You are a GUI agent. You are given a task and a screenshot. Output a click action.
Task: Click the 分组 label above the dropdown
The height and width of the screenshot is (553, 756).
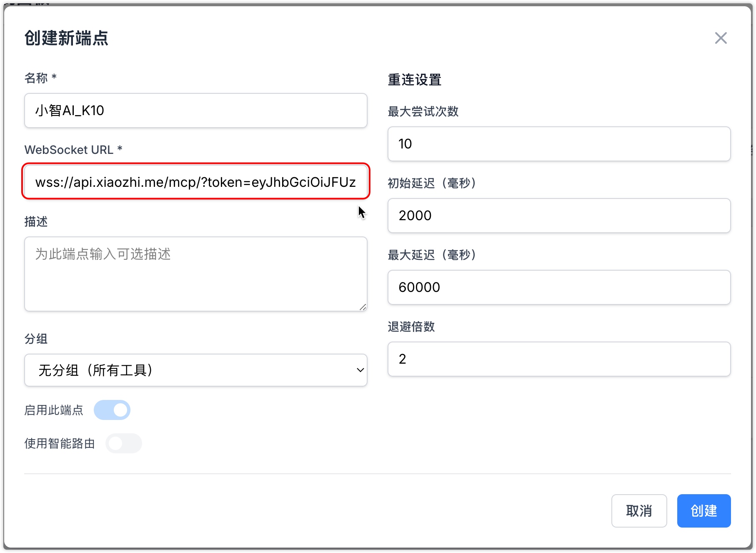(36, 339)
